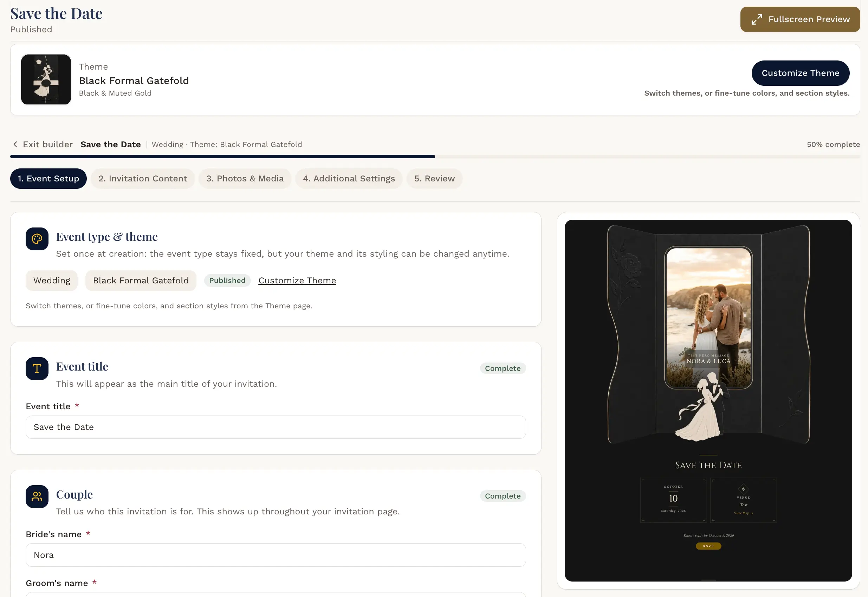The height and width of the screenshot is (597, 868).
Task: Click the fullscreen expand arrows icon
Action: (757, 19)
